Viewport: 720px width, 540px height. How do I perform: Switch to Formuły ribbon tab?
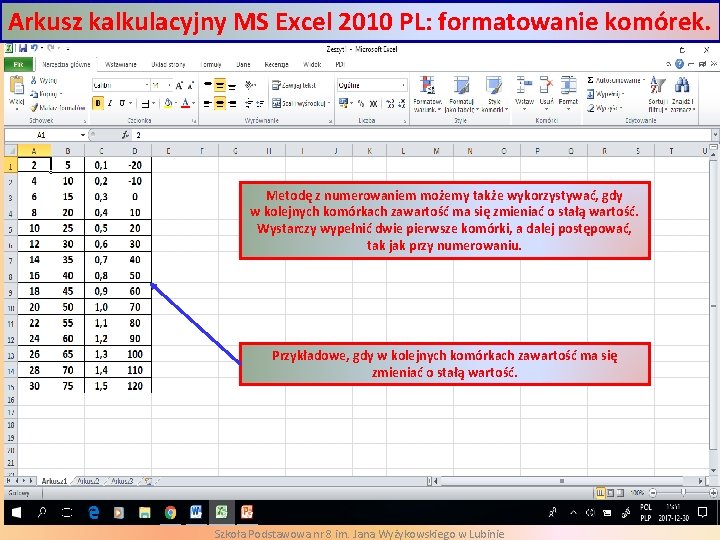coord(211,64)
